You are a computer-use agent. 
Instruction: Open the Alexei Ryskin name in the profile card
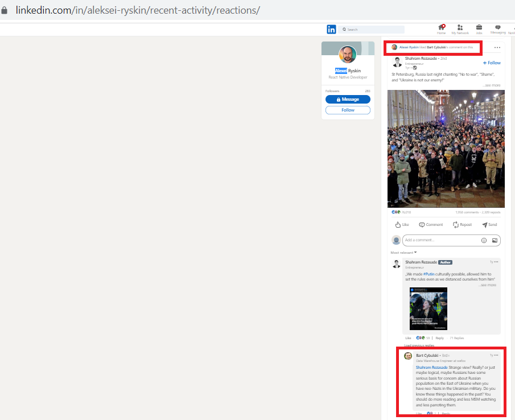(348, 71)
